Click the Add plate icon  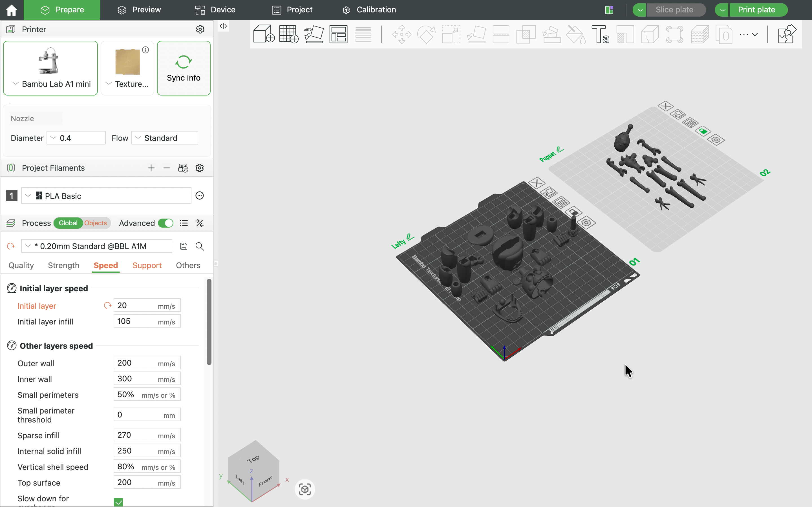[x=288, y=34]
